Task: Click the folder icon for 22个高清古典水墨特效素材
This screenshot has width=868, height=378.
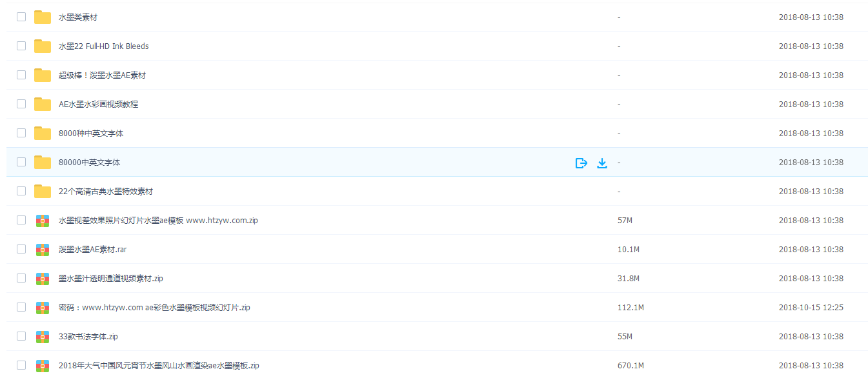Action: (43, 192)
